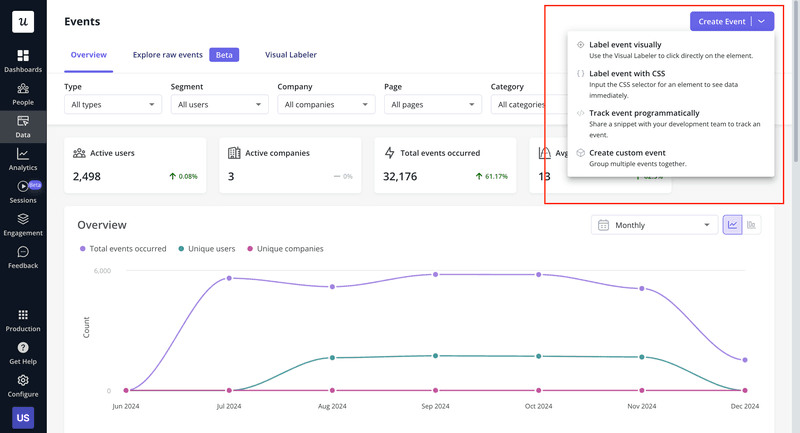
Task: Click the Create Event button
Action: point(721,21)
